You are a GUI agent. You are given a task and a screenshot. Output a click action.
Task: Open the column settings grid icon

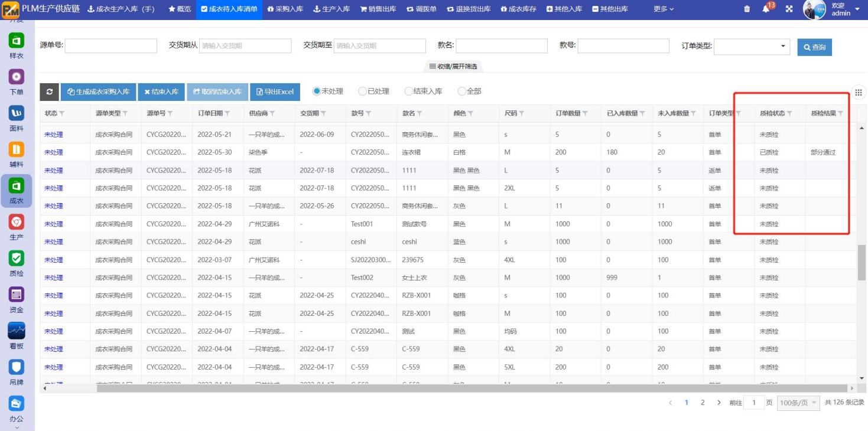(x=859, y=92)
